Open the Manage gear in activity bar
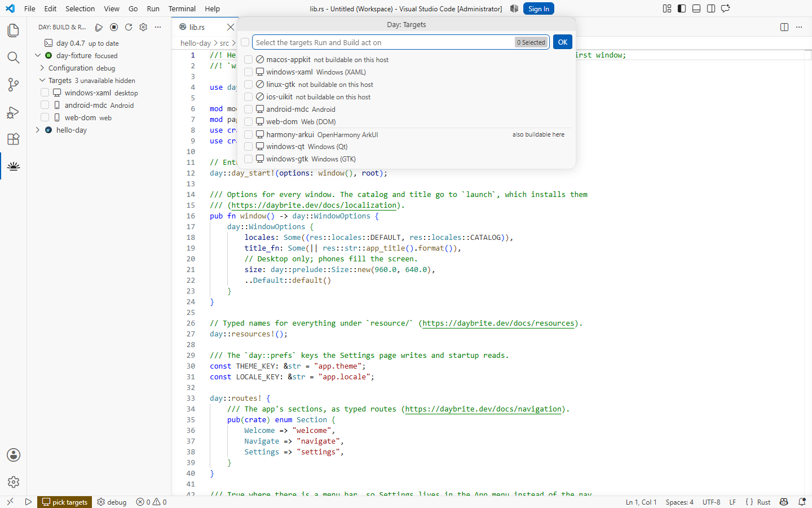Image resolution: width=812 pixels, height=508 pixels. click(14, 482)
